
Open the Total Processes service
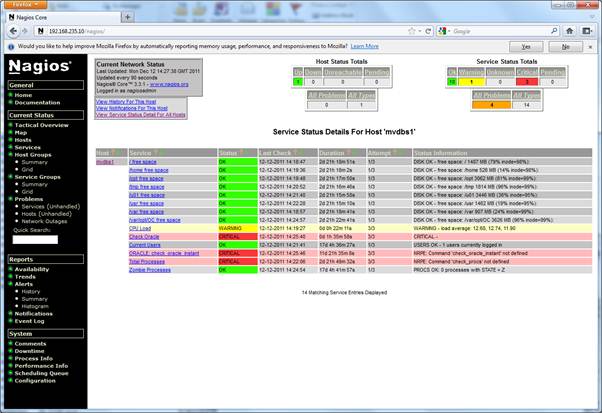147,262
